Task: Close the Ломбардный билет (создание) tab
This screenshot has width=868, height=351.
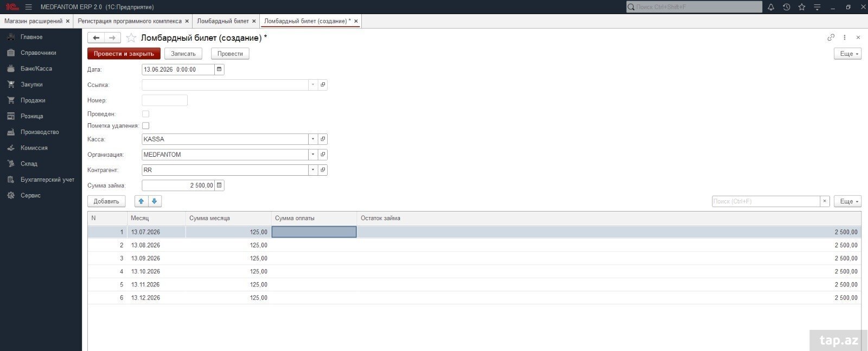Action: (x=356, y=21)
